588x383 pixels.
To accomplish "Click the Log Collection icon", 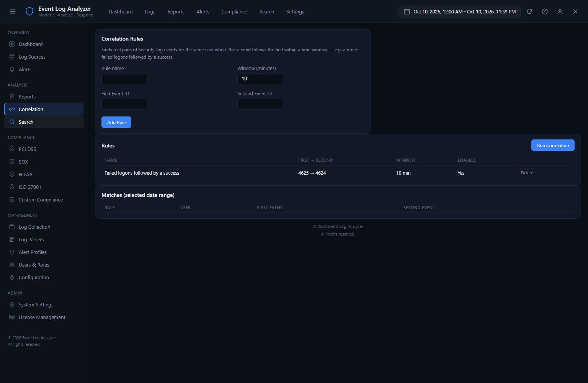I will pos(12,227).
